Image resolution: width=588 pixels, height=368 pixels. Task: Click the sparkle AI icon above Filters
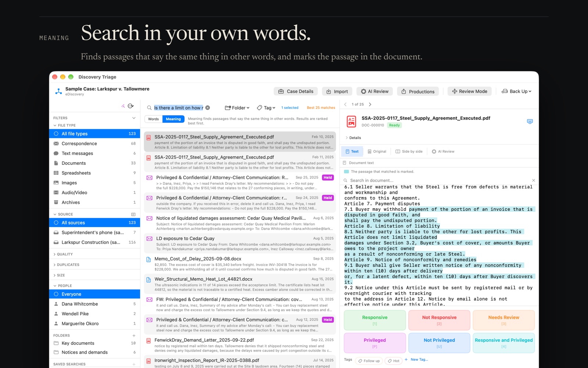(x=123, y=106)
